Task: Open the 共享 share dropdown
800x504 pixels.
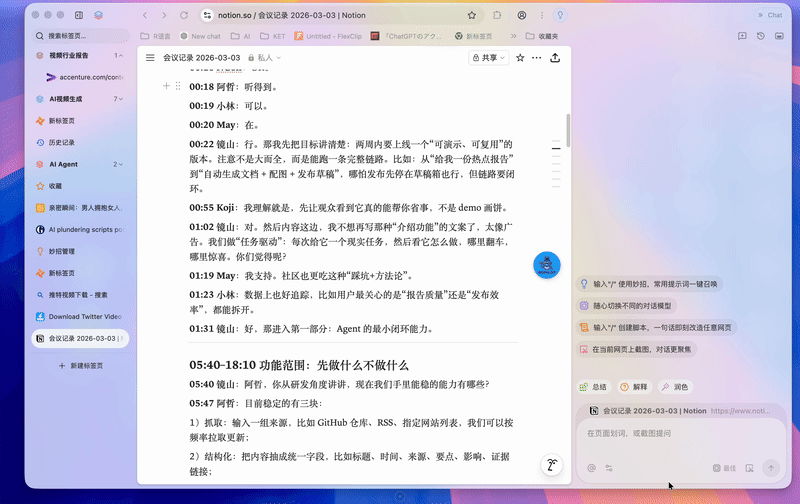Action: tap(489, 58)
